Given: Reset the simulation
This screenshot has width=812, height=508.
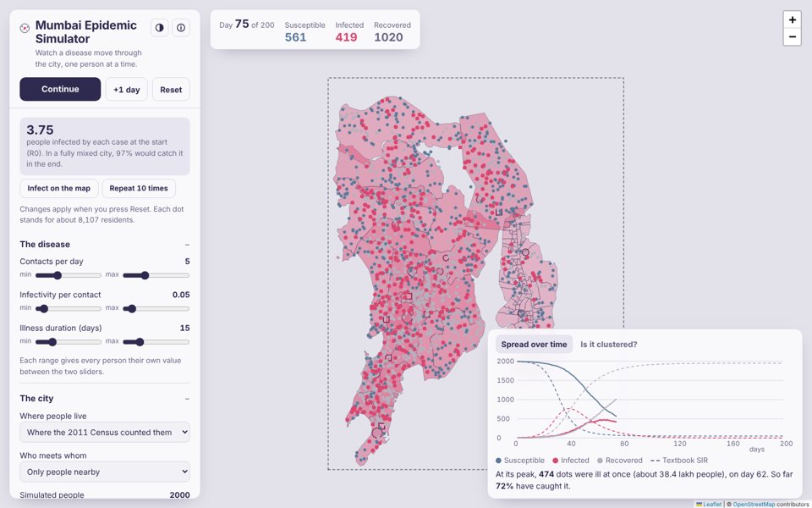Looking at the screenshot, I should click(x=171, y=89).
